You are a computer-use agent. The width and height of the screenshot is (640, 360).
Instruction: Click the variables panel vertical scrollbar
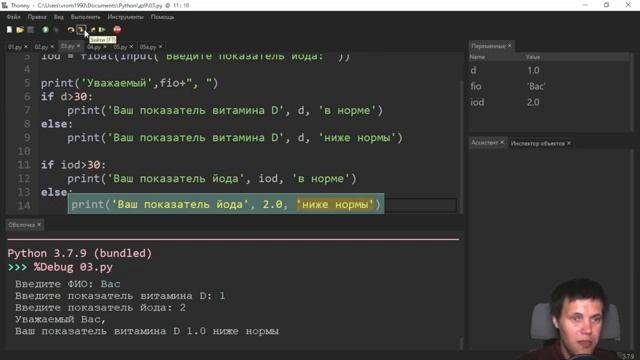tap(631, 92)
